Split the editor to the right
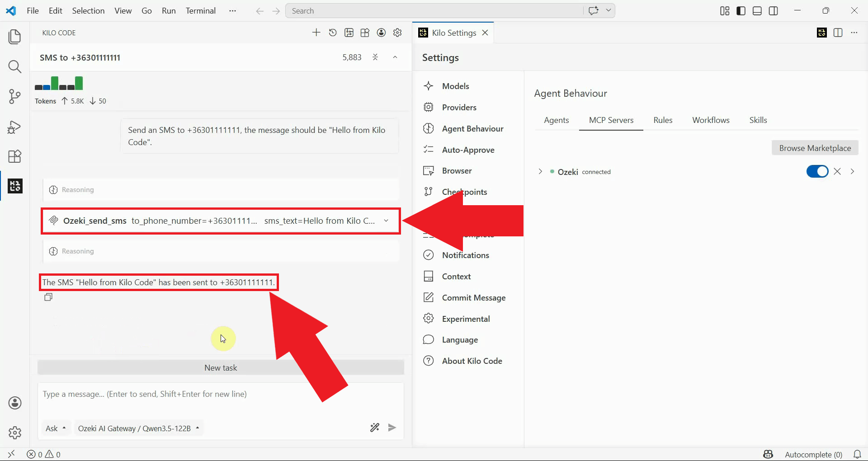Screen dimensions: 868x461 point(838,33)
